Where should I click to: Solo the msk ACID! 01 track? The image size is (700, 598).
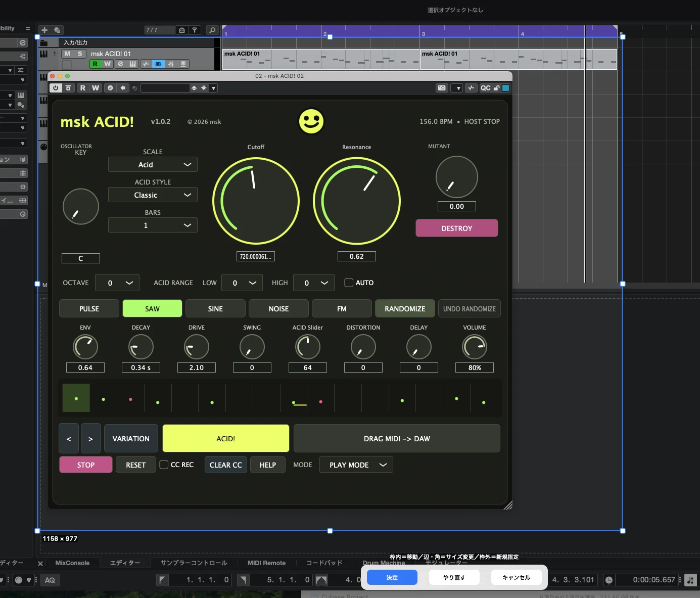coord(80,54)
